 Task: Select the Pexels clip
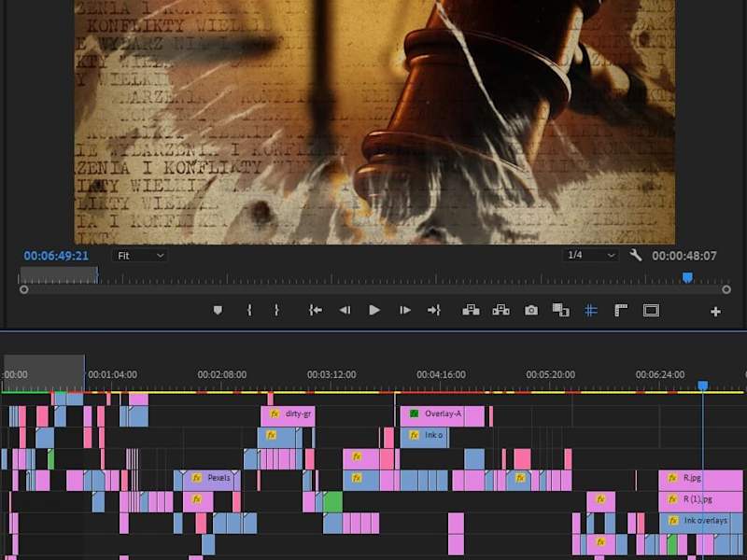(x=212, y=480)
